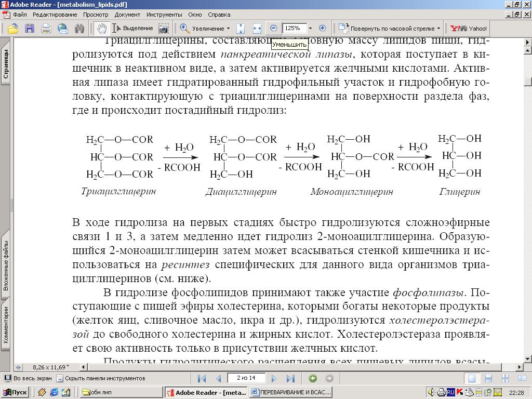Click Скрыть панели инструментов button
Screen dimensions: 532x399
pyautogui.click(x=100, y=378)
